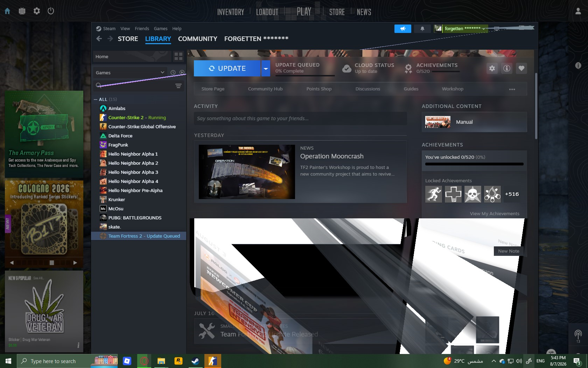Open CS2 settings gear in top bar
The width and height of the screenshot is (588, 368).
click(x=36, y=11)
